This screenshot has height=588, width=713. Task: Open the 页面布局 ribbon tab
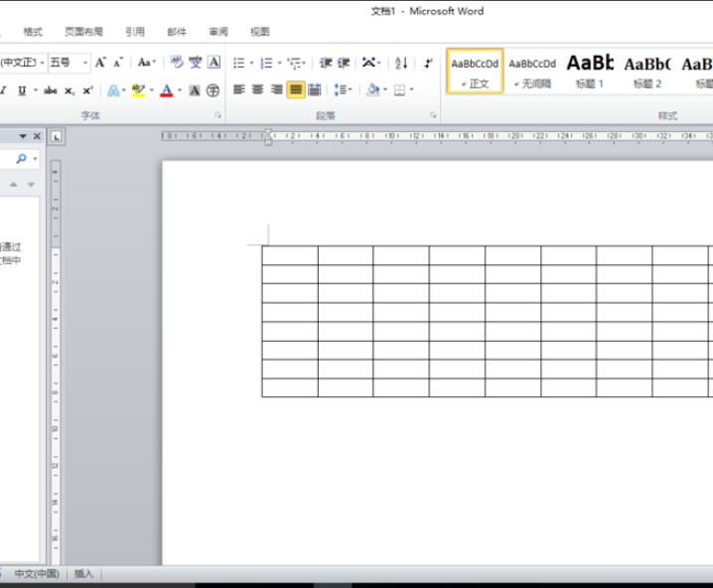(83, 32)
